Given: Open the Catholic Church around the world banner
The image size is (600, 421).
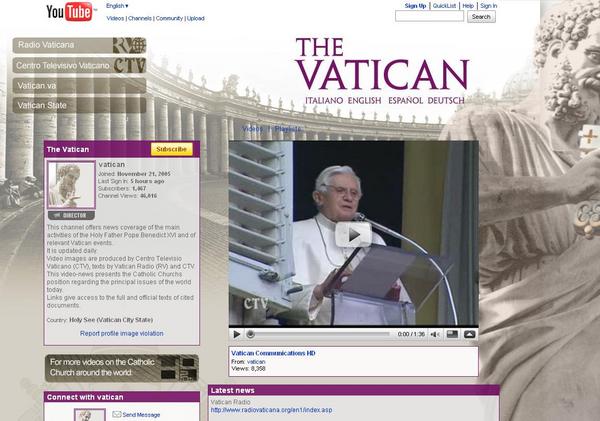Looking at the screenshot, I should coord(122,368).
